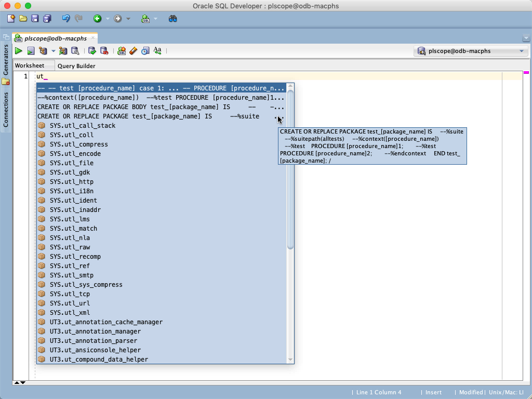This screenshot has height=399, width=532.
Task: Open the connection selector dropdown at top right
Action: (x=521, y=51)
